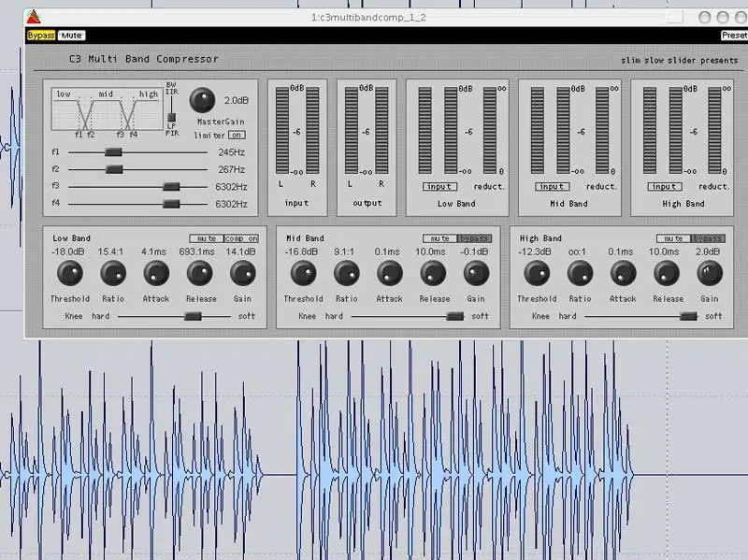The image size is (748, 560).
Task: Click the Low Band Threshold knob
Action: (x=69, y=273)
